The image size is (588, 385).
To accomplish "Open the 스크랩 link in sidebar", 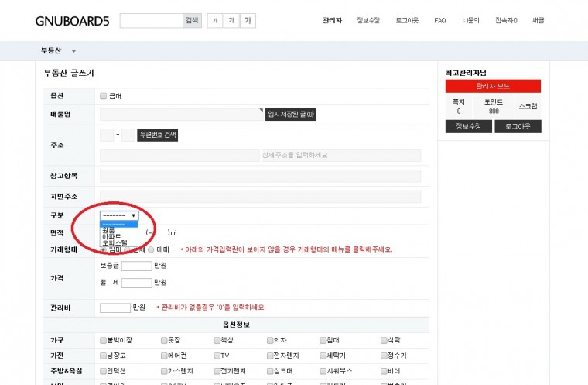I will click(x=528, y=105).
